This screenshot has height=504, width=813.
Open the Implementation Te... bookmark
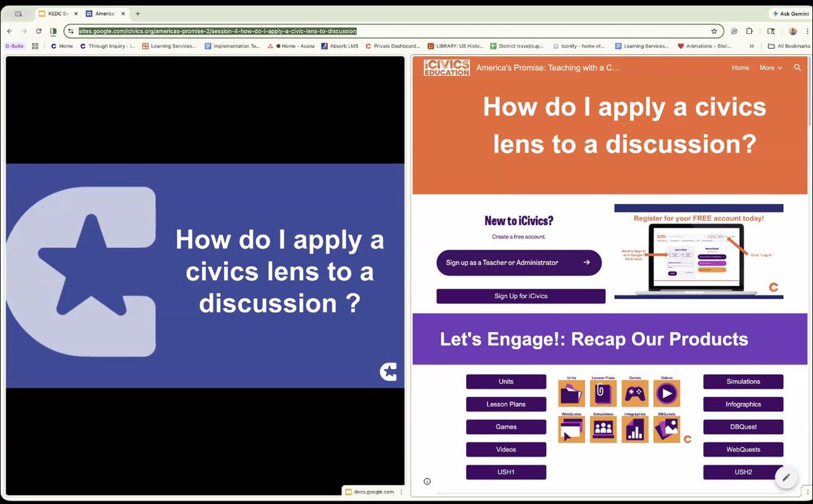point(232,46)
